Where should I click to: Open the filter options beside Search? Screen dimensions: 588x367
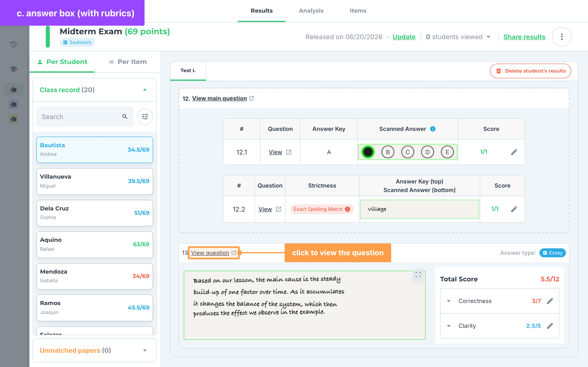click(145, 117)
